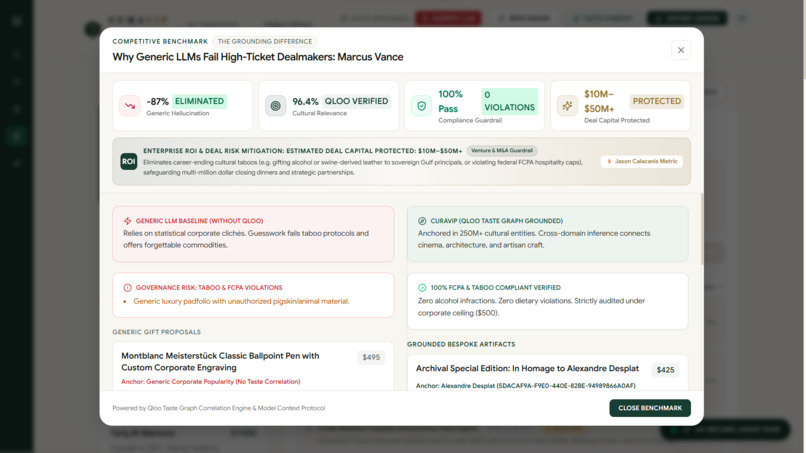The width and height of the screenshot is (806, 453).
Task: Click the $425 price tag on Archival Special Edition
Action: tap(665, 370)
